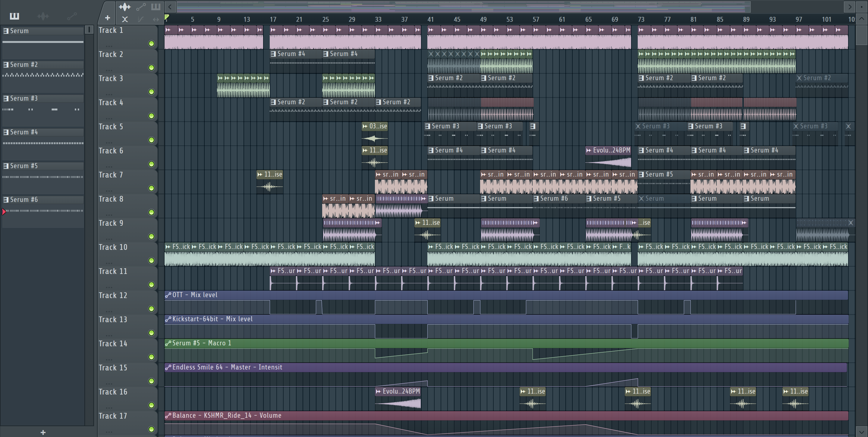Mute Track 17 with its green LED
The height and width of the screenshot is (437, 868).
click(151, 429)
